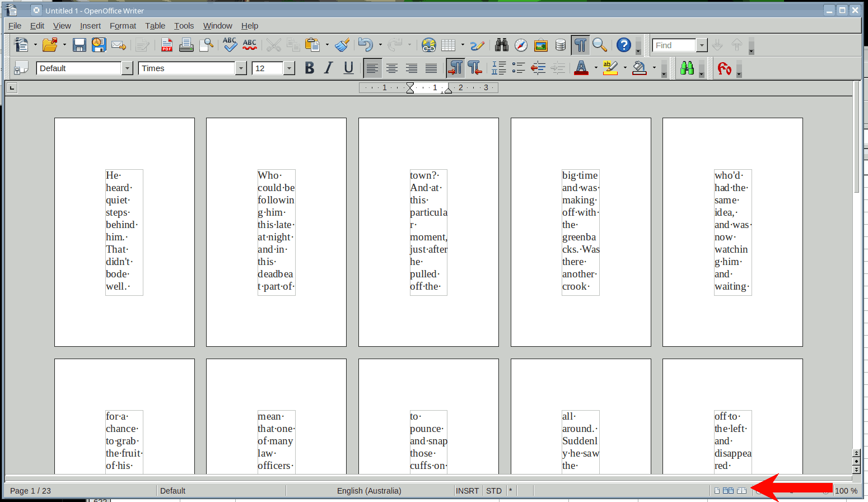Screen dimensions: 868x502
Task: Expand the Highlighting color arrow
Action: (625, 68)
